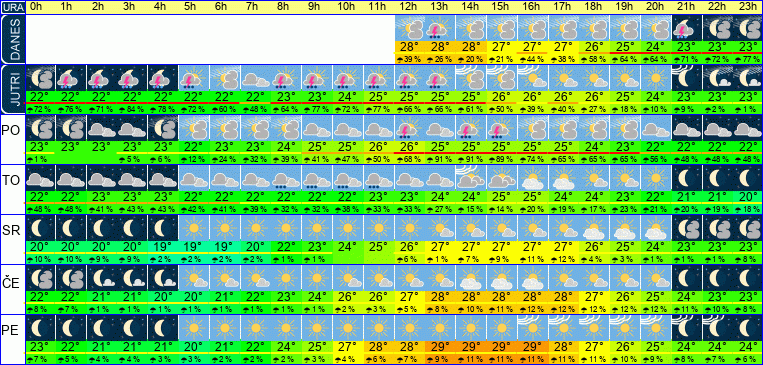Click the PO 13h 91% precipitation value
The width and height of the screenshot is (763, 365).
[440, 160]
